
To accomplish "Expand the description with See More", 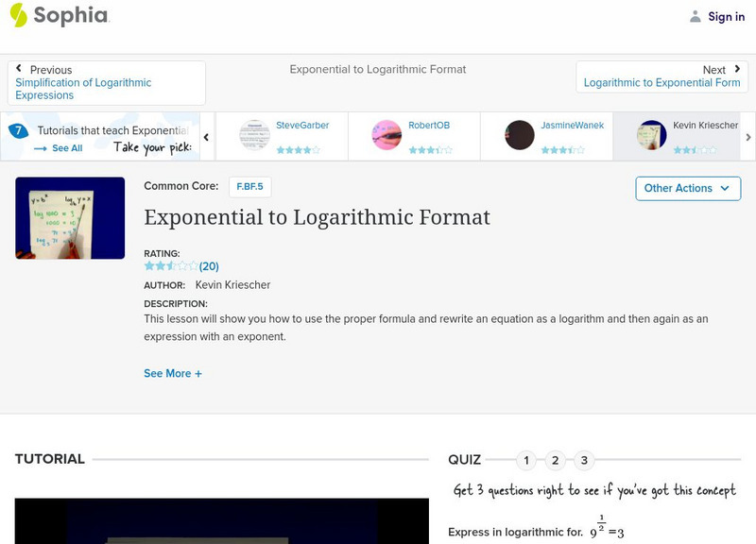I will click(x=173, y=373).
